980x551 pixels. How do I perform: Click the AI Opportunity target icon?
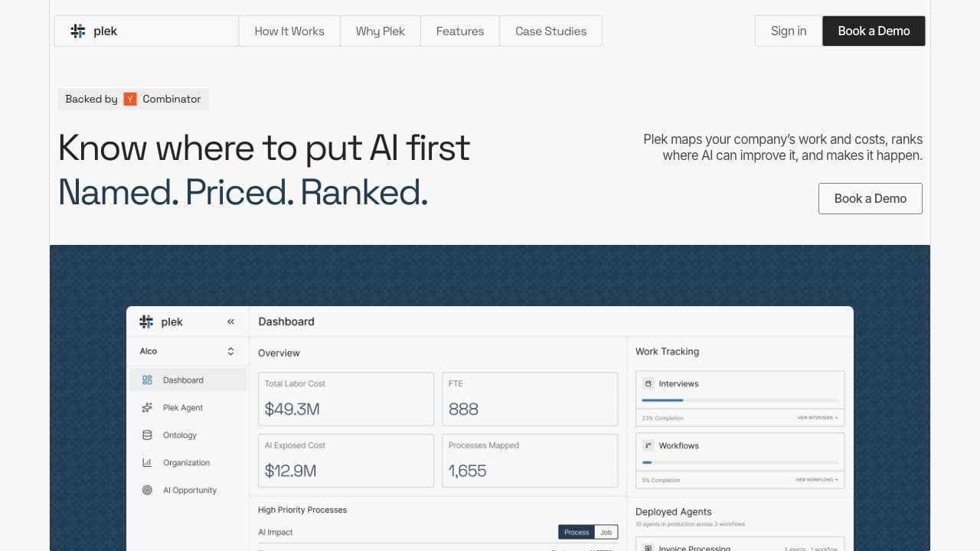point(147,490)
